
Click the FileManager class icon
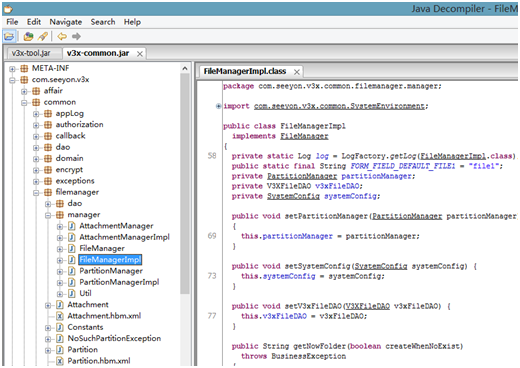tap(72, 249)
